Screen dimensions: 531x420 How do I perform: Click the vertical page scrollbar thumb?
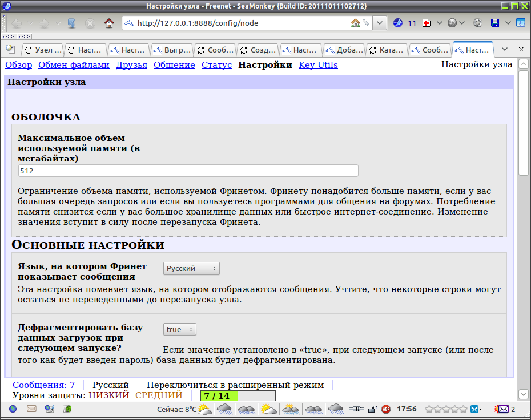523,123
